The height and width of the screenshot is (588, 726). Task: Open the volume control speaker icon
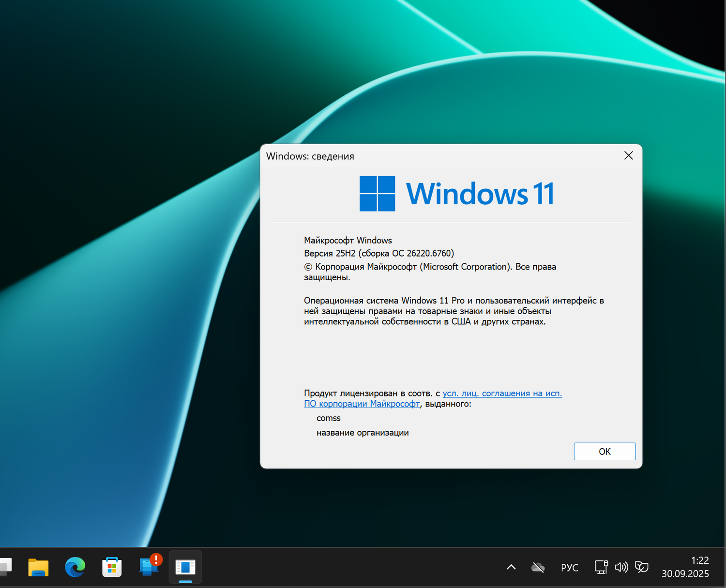[x=622, y=567]
